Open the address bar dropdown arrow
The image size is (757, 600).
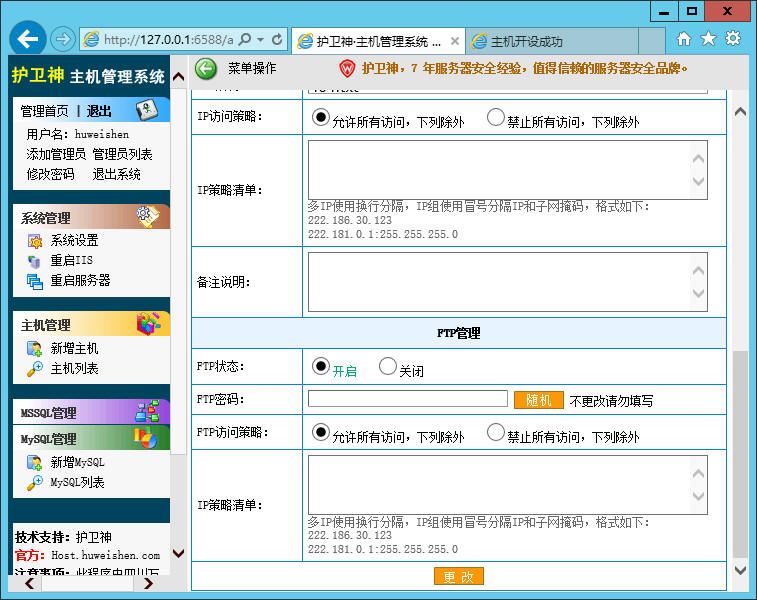tap(261, 40)
